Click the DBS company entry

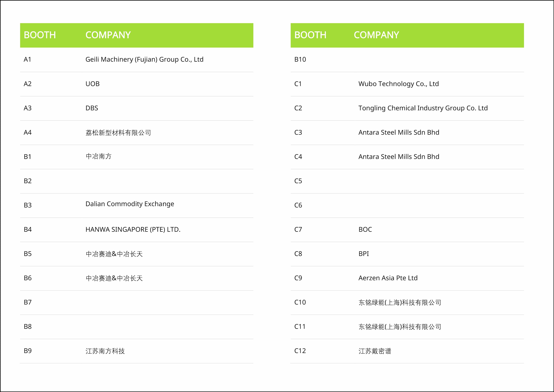(92, 108)
